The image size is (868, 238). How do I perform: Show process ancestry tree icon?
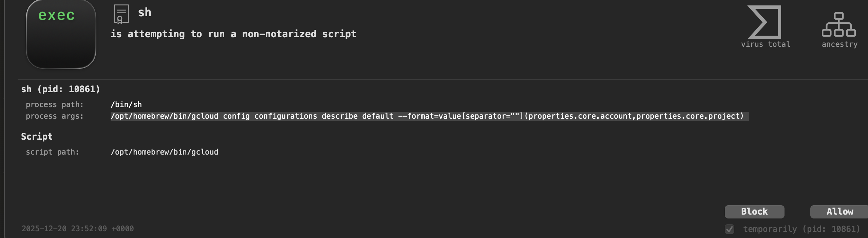(838, 24)
